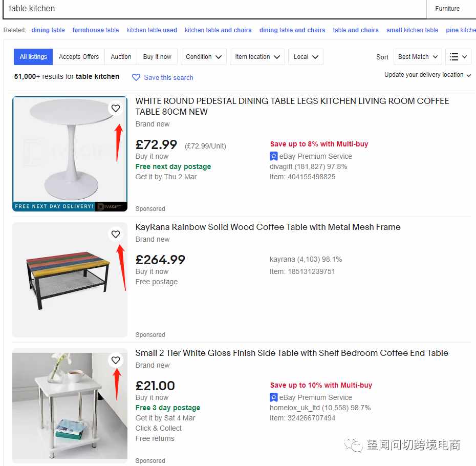Add white round pedestal table to watchlist
This screenshot has width=476, height=466.
point(115,108)
